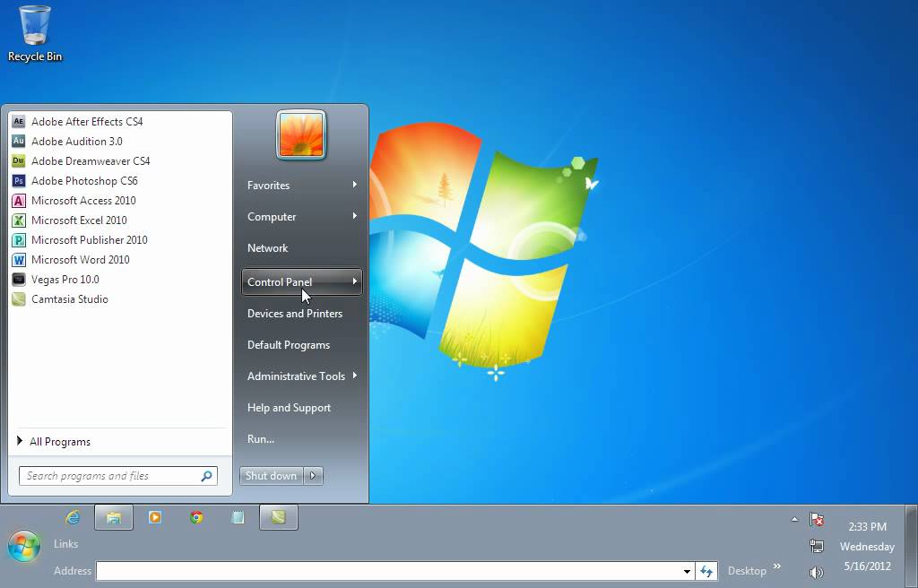Open the Shut down options arrow
Screen dimensions: 918x588
point(313,476)
